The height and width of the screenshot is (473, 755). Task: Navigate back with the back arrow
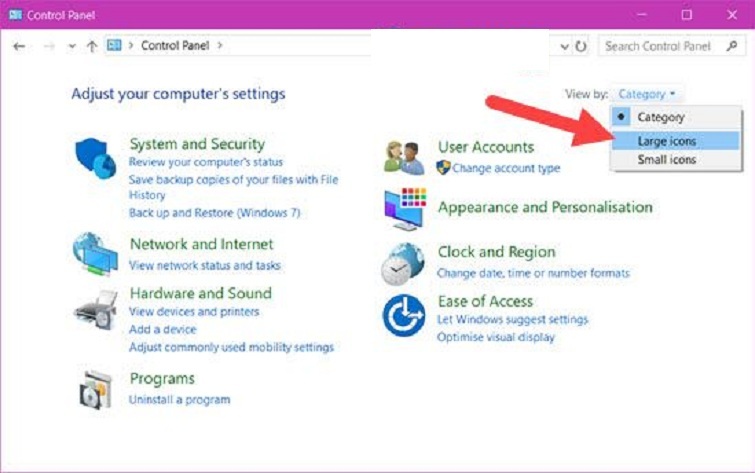(x=19, y=46)
